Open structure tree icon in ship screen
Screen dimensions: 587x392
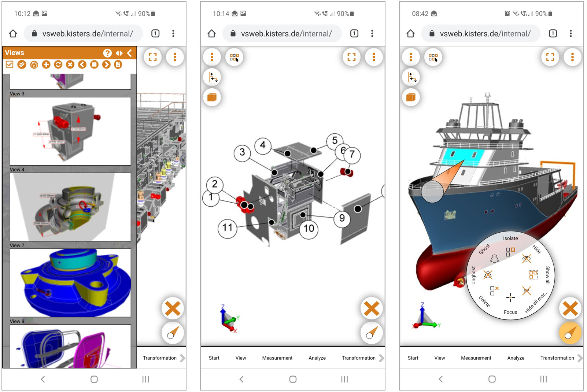tap(411, 77)
